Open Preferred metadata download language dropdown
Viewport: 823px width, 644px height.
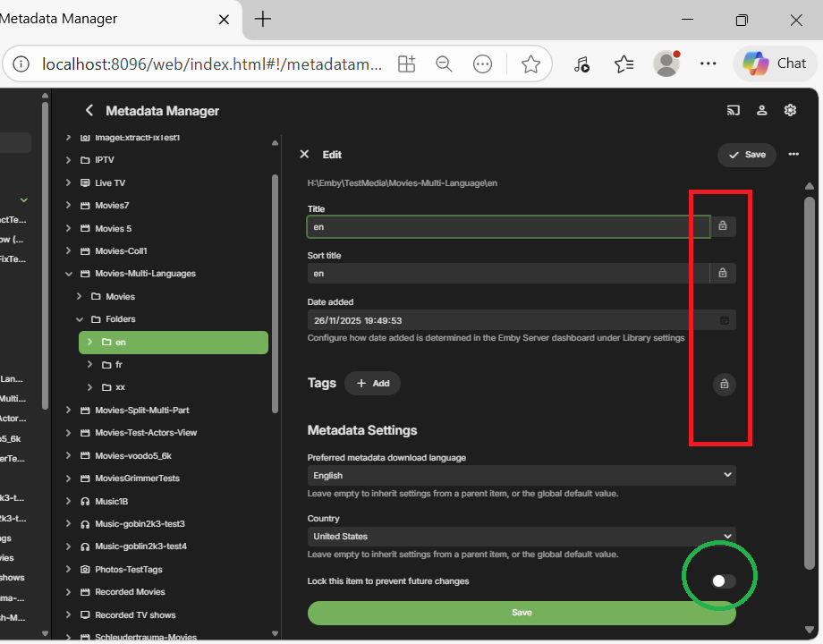point(522,476)
